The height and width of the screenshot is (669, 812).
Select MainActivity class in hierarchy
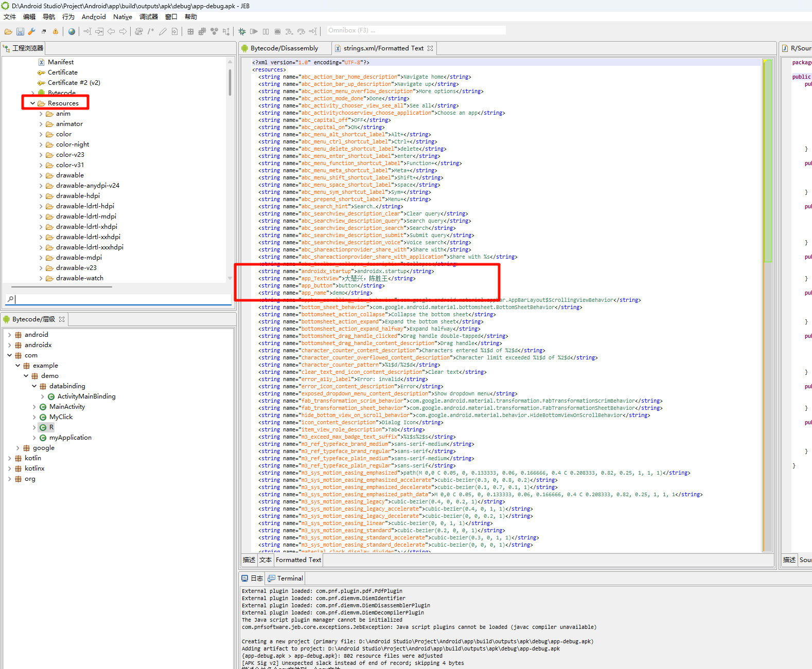[x=67, y=407]
